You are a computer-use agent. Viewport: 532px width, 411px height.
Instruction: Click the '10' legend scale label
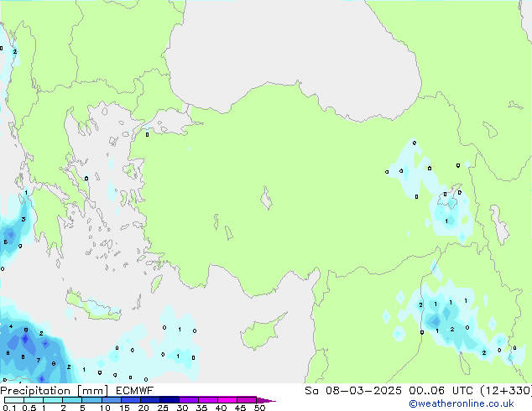pos(105,408)
